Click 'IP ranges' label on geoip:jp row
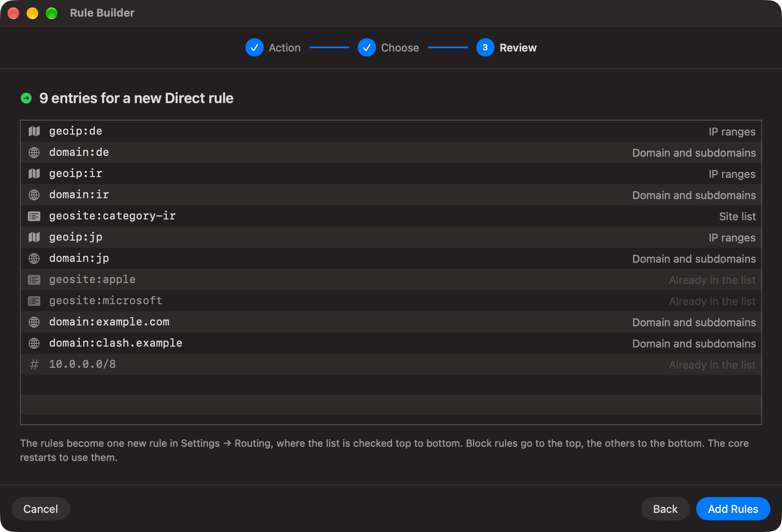The image size is (782, 532). (x=732, y=238)
